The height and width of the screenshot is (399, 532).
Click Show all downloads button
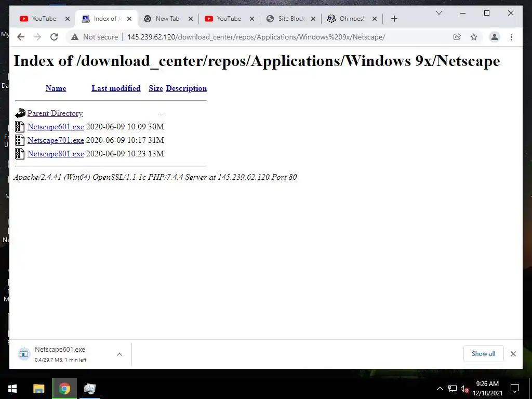pyautogui.click(x=484, y=353)
